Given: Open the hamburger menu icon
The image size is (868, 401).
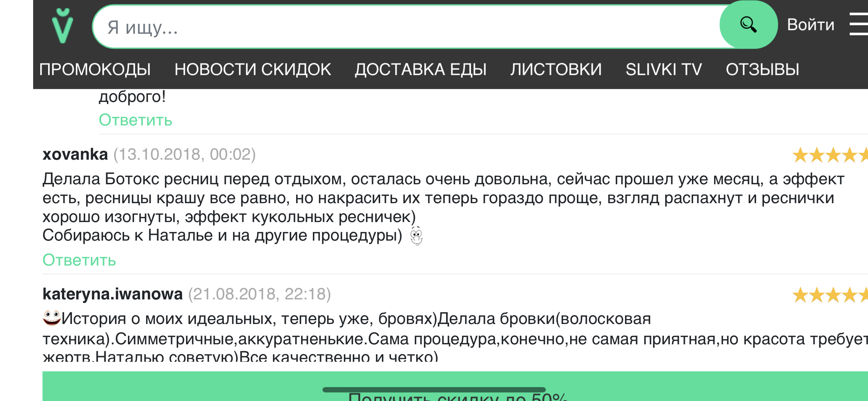Looking at the screenshot, I should click(859, 24).
